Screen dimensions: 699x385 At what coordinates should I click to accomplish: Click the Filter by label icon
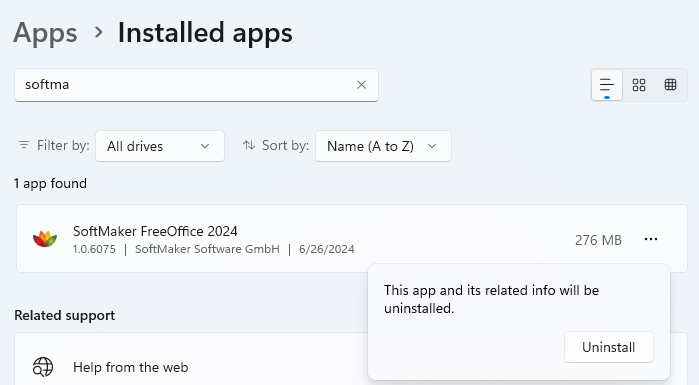24,145
